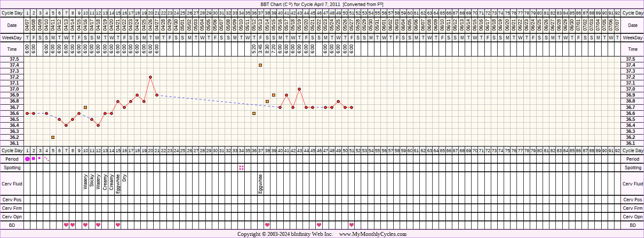644x238 pixels.
Task: Click the large period dot on cycle day 1
Action: [27, 159]
